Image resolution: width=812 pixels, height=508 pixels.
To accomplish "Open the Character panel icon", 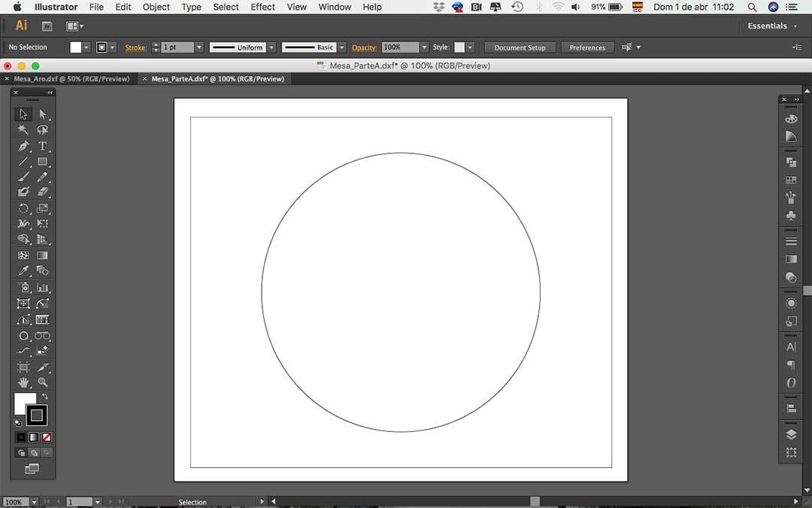I will [791, 347].
